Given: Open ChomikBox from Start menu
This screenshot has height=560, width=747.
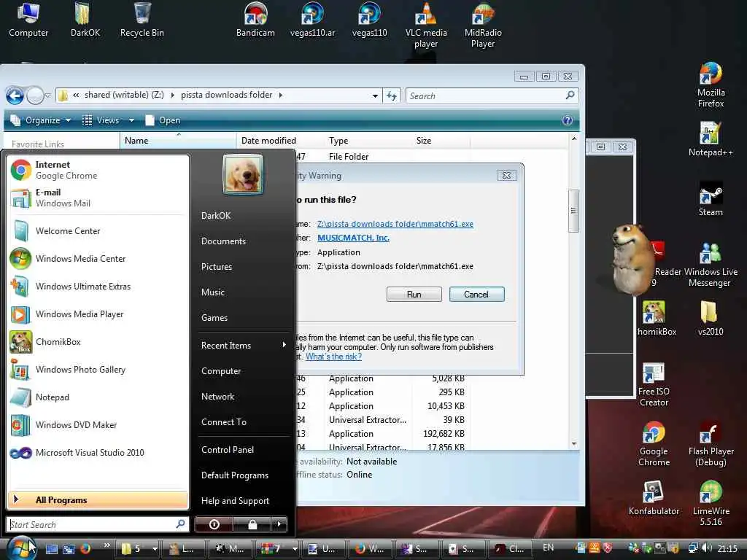Looking at the screenshot, I should (97, 342).
